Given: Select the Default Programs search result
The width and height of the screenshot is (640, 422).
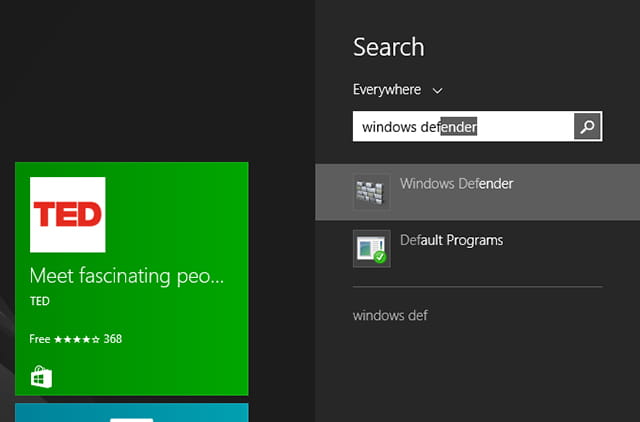Looking at the screenshot, I should 478,249.
